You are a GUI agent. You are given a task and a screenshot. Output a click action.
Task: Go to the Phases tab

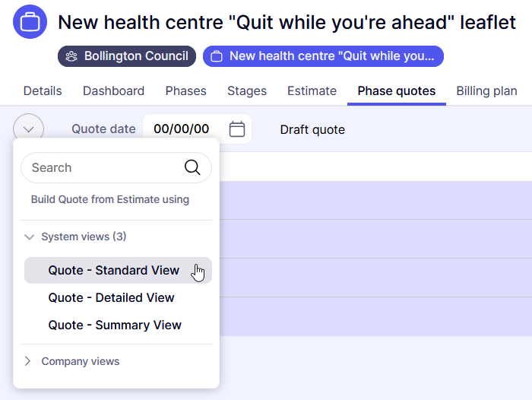pos(185,91)
